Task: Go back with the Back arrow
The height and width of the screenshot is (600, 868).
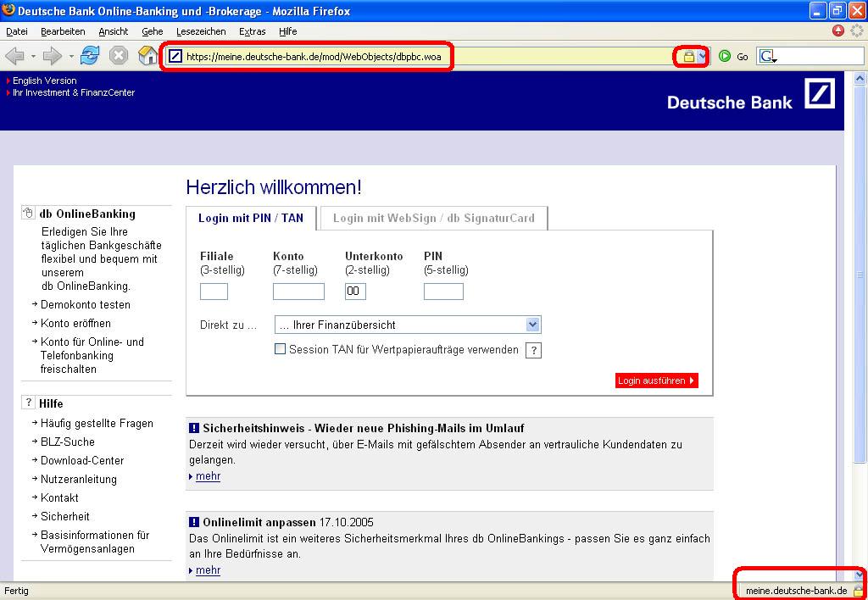Action: pos(15,56)
